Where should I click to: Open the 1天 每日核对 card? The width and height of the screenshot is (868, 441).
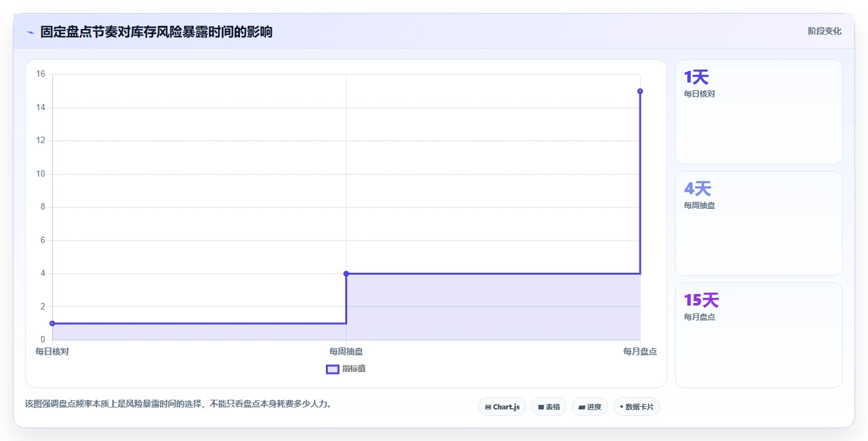[759, 112]
